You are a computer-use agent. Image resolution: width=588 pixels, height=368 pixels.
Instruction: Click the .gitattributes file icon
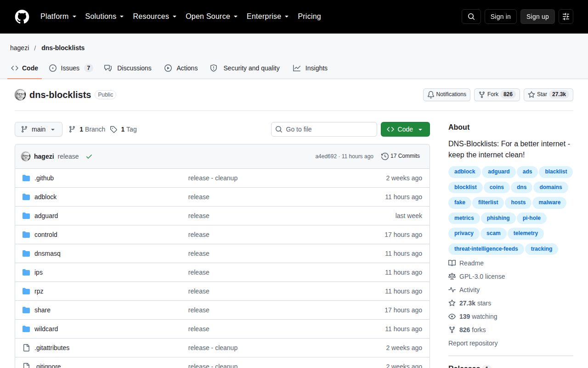[26, 348]
